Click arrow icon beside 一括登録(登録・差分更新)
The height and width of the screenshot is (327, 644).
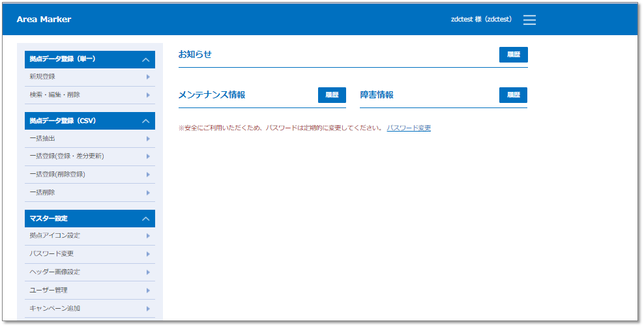click(148, 156)
